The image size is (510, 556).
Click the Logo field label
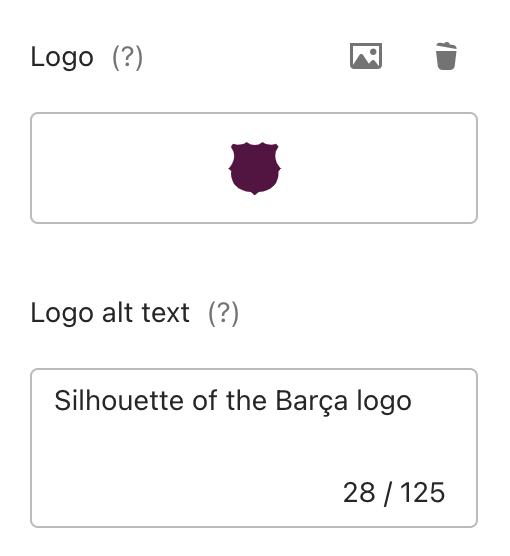62,58
